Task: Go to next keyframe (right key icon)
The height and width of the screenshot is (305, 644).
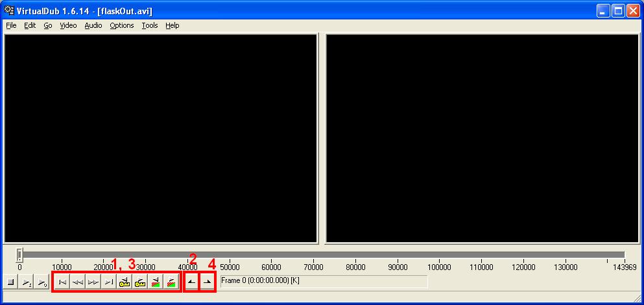Action: point(140,282)
